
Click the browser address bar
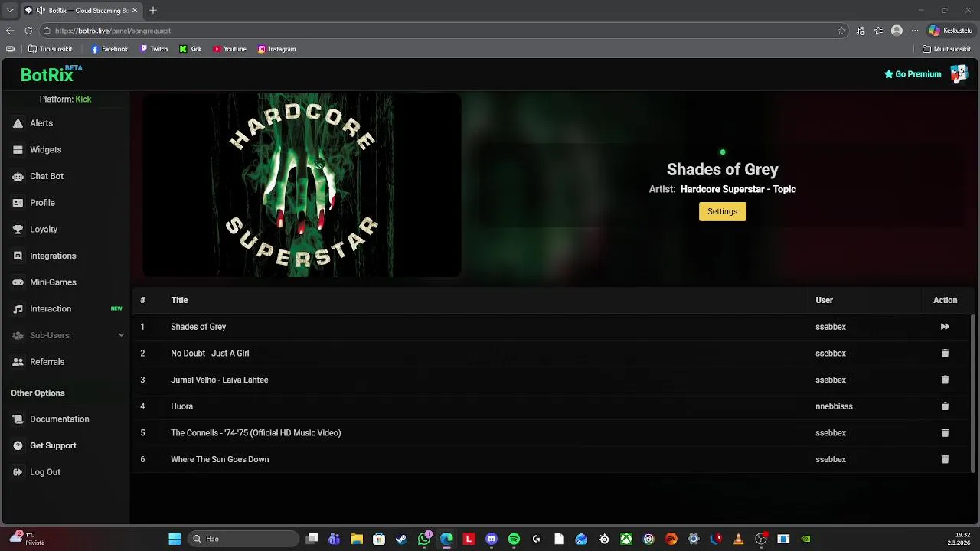click(x=444, y=31)
